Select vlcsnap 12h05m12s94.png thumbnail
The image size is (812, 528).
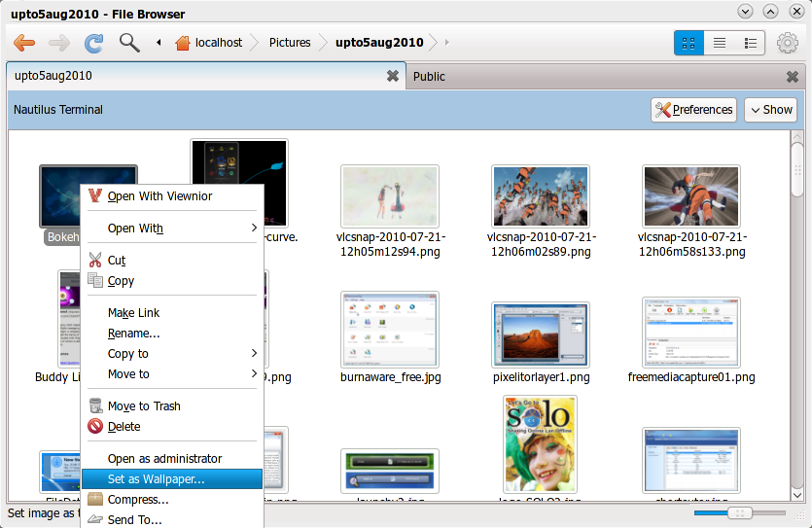(x=390, y=196)
